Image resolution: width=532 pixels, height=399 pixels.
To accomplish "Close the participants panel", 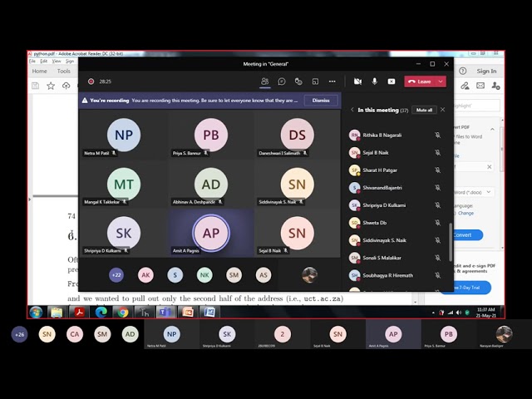I will [443, 110].
